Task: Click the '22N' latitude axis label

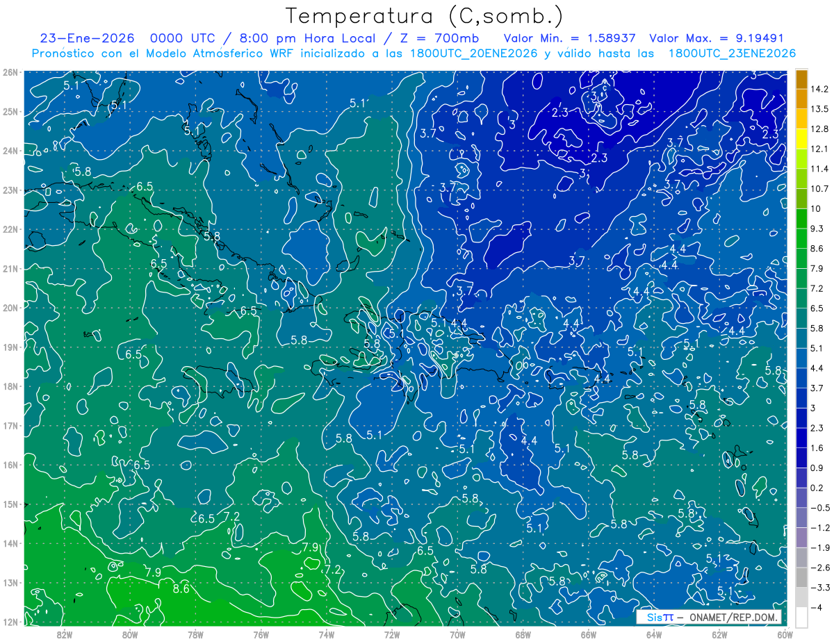Action: tap(10, 229)
